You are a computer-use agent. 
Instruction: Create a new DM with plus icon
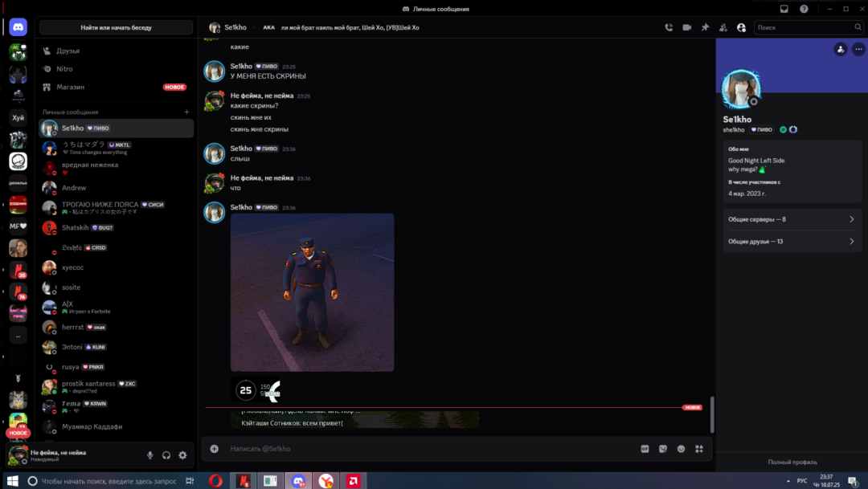pos(186,112)
